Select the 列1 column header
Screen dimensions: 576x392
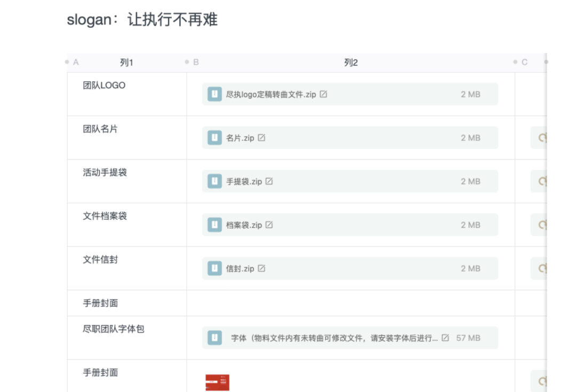pos(126,62)
